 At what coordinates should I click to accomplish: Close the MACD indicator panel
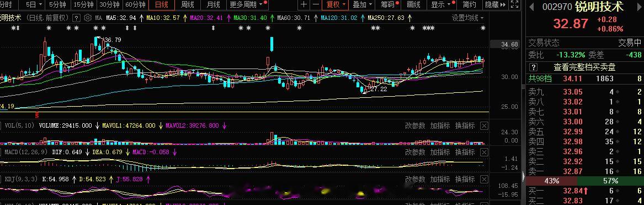click(x=484, y=153)
